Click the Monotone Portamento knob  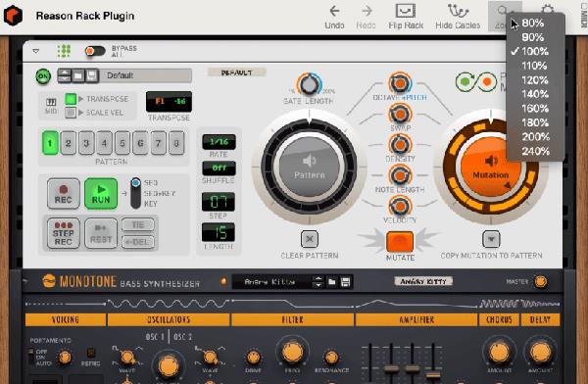click(x=65, y=358)
